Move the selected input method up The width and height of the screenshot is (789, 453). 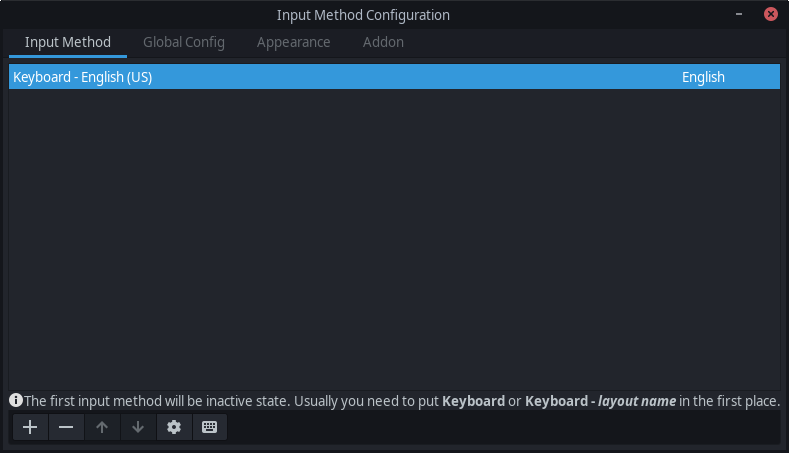[102, 427]
